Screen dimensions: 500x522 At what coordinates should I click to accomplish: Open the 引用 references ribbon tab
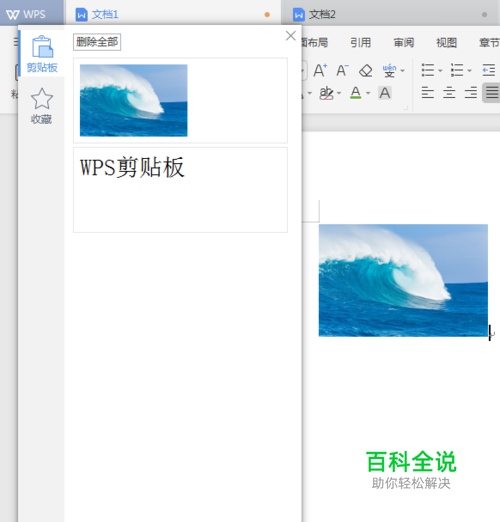360,43
